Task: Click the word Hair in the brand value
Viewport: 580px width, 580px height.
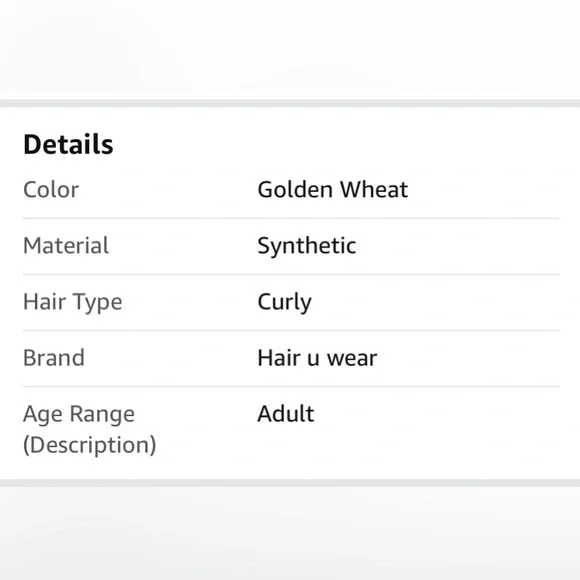Action: pos(279,358)
